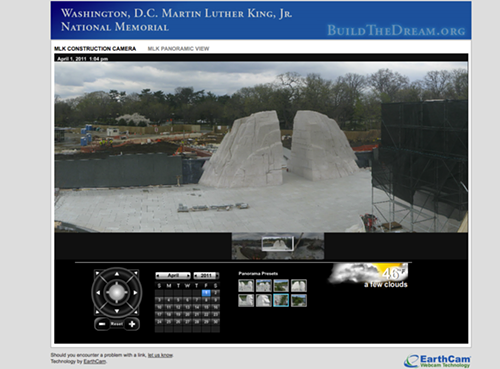
Task: Open the 2011 year selector
Action: coord(206,275)
